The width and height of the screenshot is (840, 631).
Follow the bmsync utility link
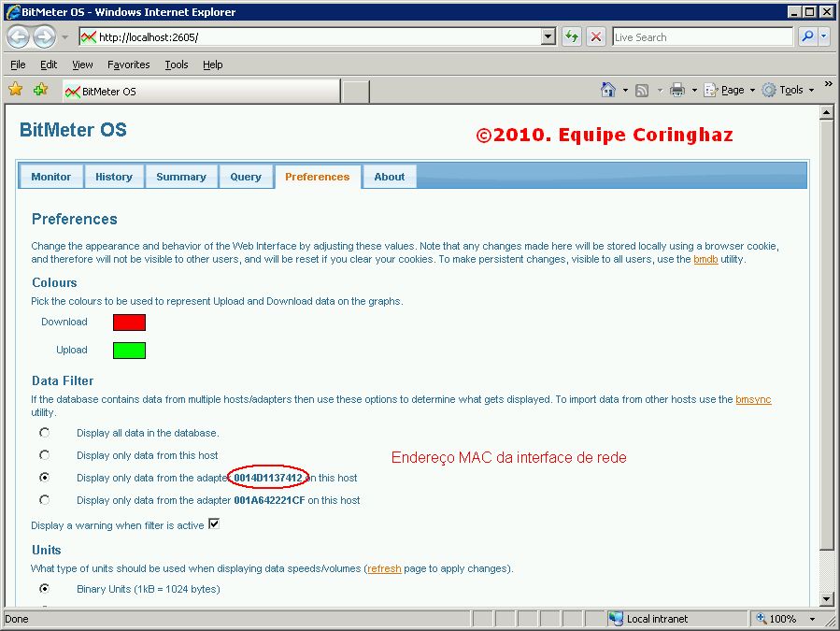pos(753,399)
